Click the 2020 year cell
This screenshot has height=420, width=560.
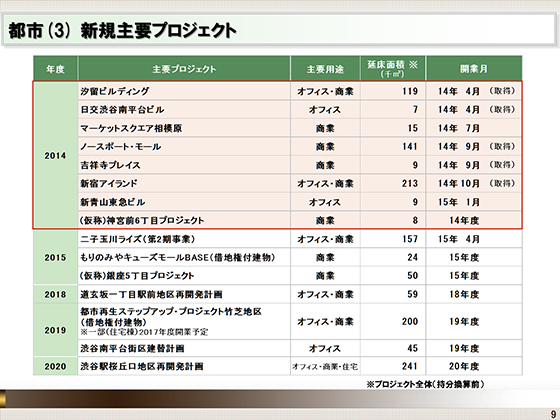(x=55, y=366)
